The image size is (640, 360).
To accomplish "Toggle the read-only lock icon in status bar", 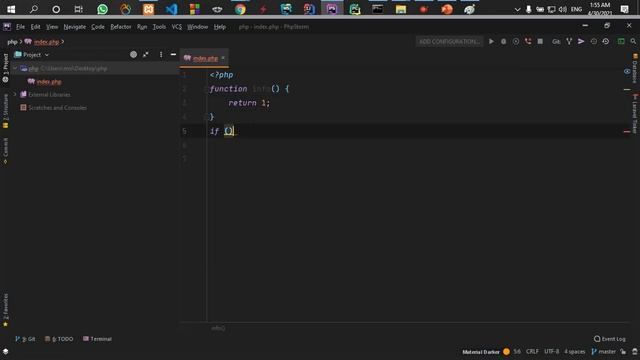I will click(x=623, y=351).
